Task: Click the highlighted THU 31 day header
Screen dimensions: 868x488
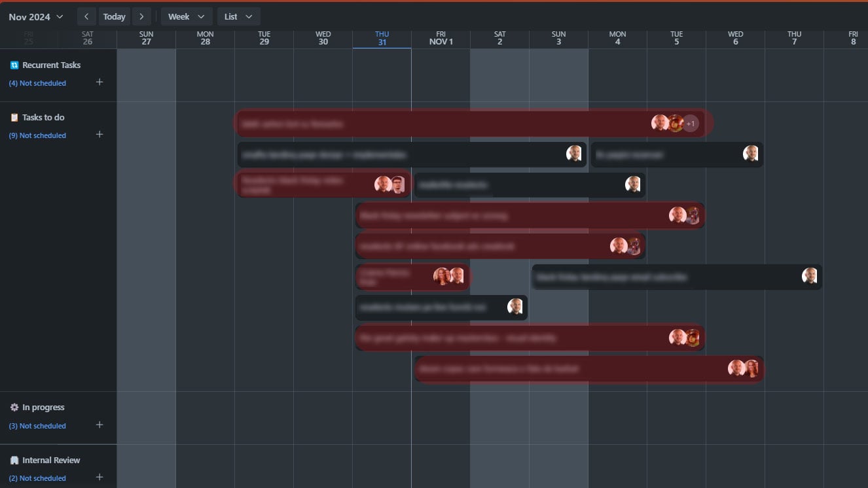Action: [x=382, y=38]
